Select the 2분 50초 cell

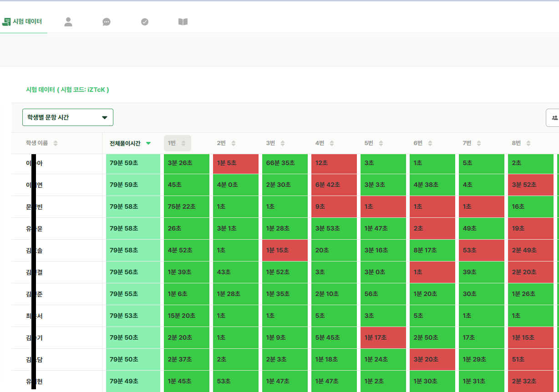pyautogui.click(x=432, y=337)
